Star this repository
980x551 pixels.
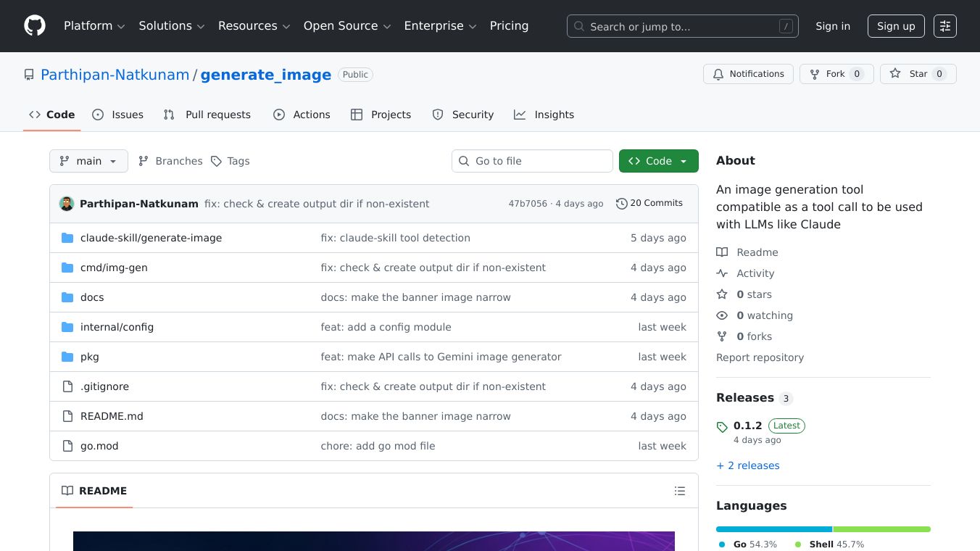[918, 74]
